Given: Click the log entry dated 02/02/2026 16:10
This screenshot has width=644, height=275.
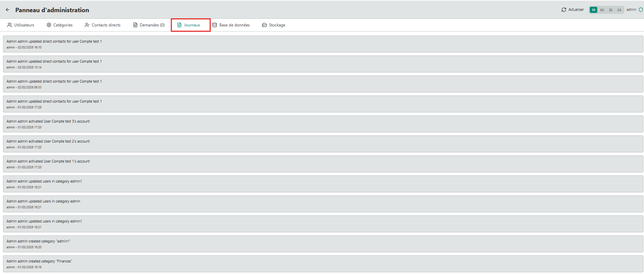Looking at the screenshot, I should point(323,44).
